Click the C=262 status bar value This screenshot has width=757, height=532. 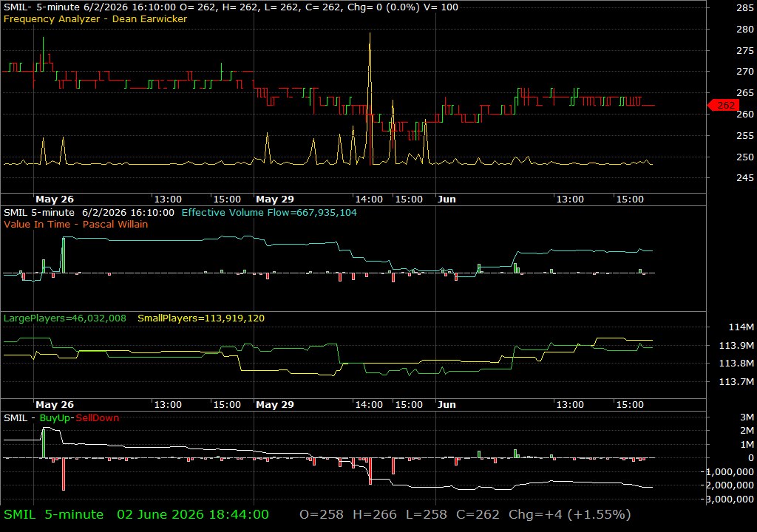click(478, 514)
